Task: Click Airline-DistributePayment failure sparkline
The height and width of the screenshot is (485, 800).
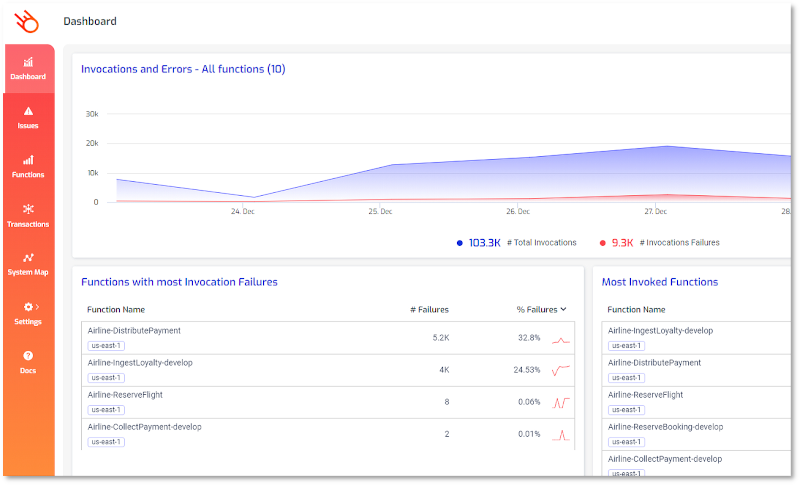Action: click(561, 339)
